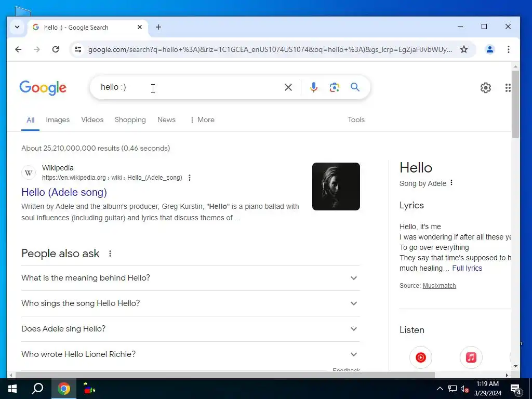Click the Chrome taskbar icon
The image size is (532, 399).
click(64, 389)
